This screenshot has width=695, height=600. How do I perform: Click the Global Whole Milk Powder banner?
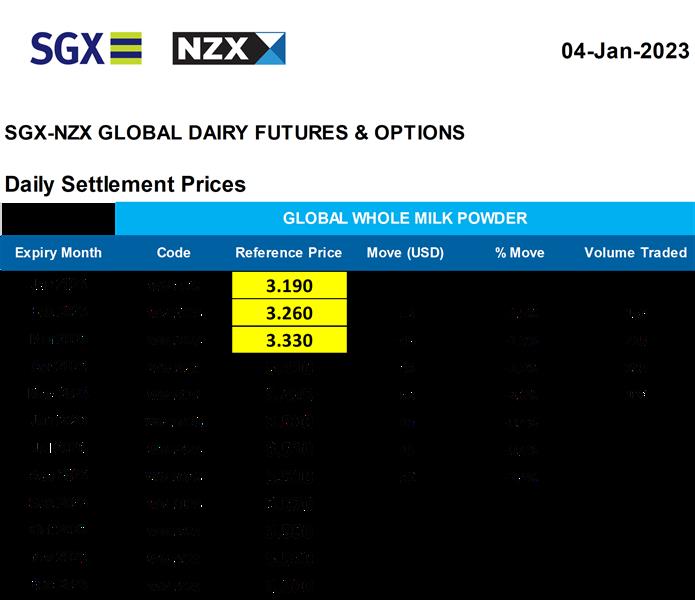(404, 218)
